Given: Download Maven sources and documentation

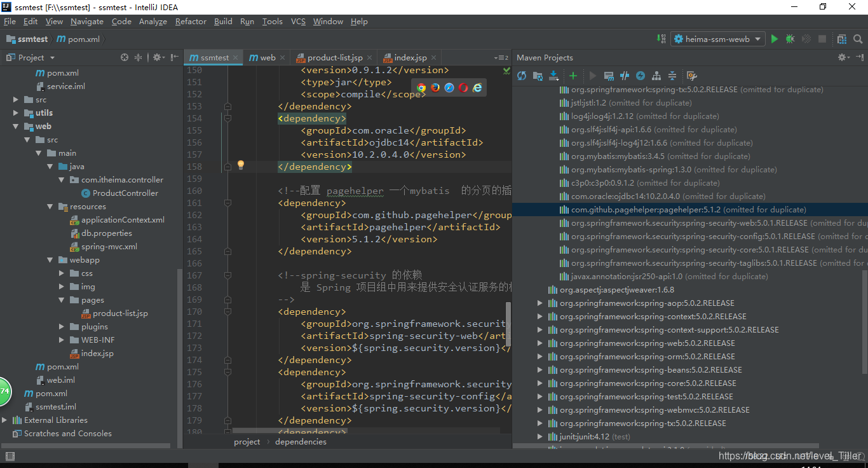Looking at the screenshot, I should 553,76.
